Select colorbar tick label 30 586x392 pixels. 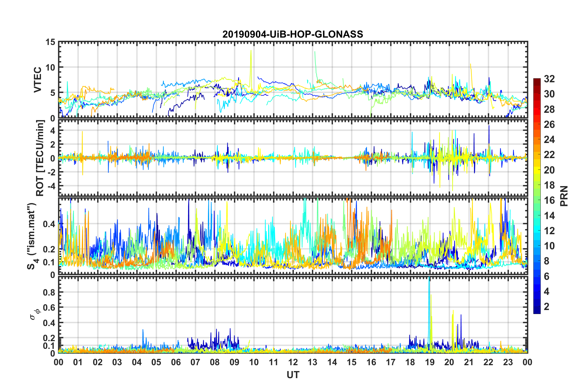(549, 94)
